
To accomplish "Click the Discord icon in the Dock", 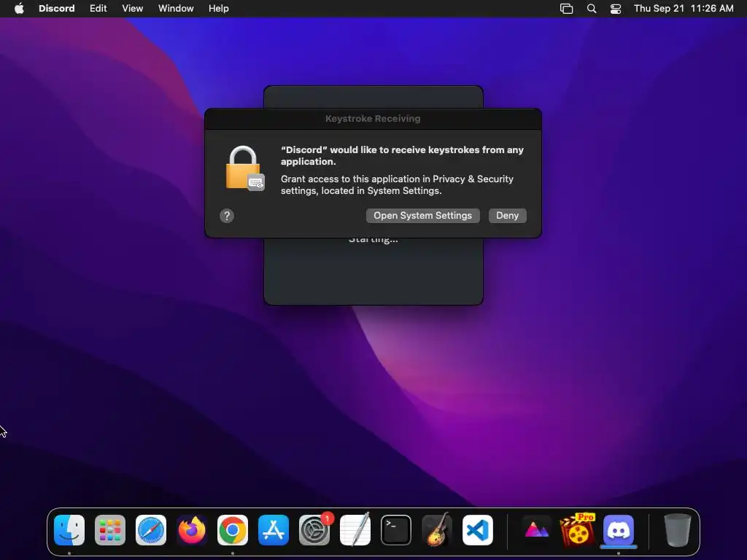I will (619, 530).
